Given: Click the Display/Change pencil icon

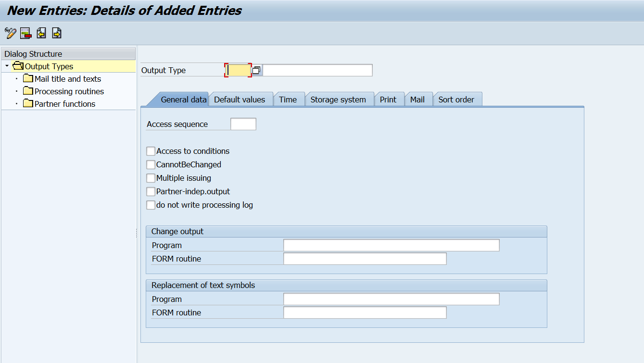Looking at the screenshot, I should (x=10, y=33).
